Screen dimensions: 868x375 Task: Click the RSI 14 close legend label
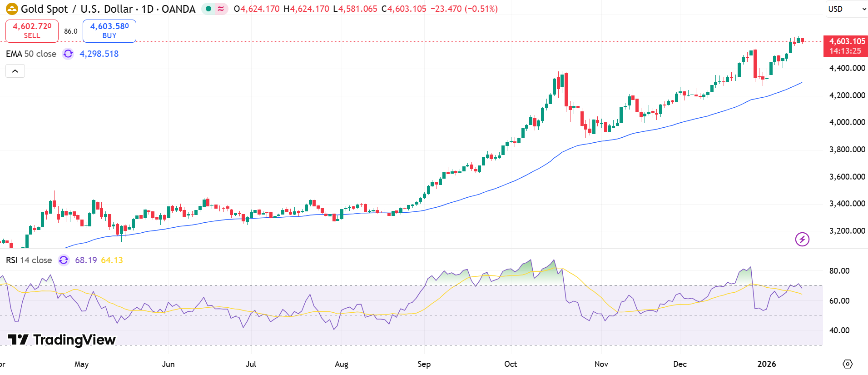pyautogui.click(x=29, y=260)
